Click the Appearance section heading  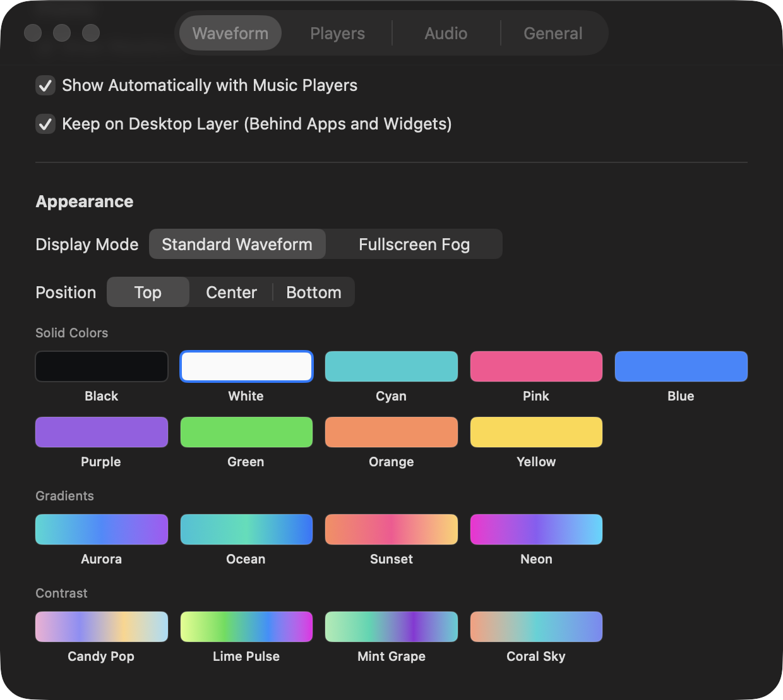click(85, 202)
